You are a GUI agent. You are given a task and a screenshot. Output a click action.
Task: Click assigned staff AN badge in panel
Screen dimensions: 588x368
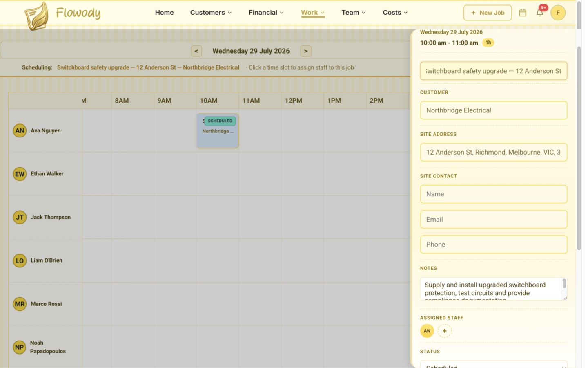pos(427,331)
